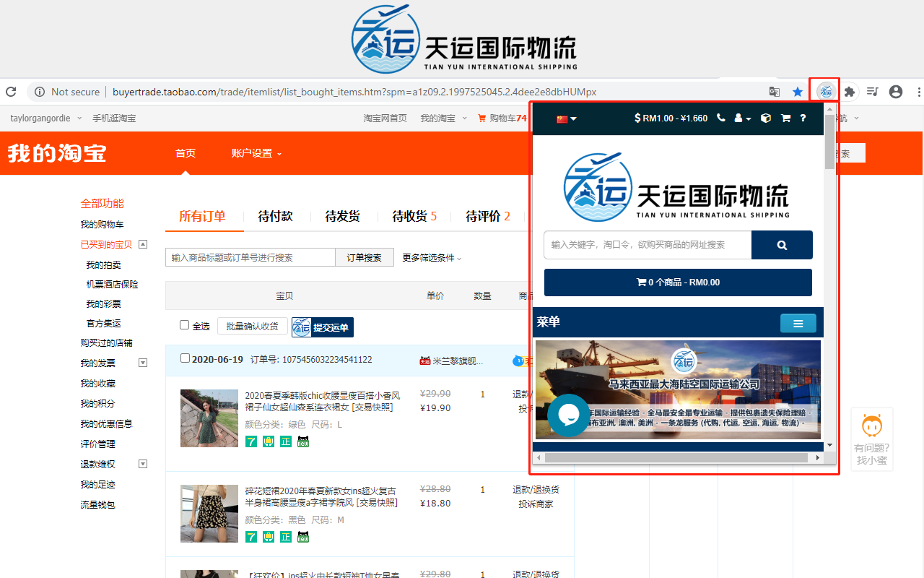Open the package box icon in popup header
Image resolution: width=924 pixels, height=578 pixels.
(766, 118)
